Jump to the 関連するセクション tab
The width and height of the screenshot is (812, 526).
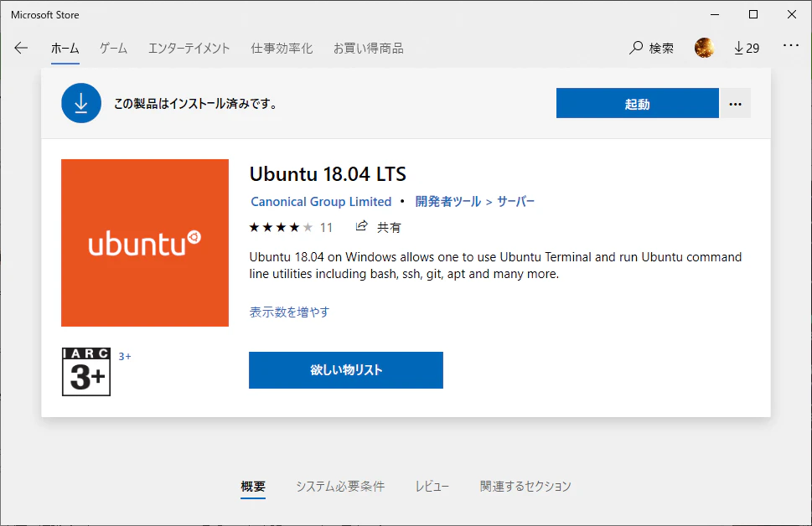(x=525, y=486)
